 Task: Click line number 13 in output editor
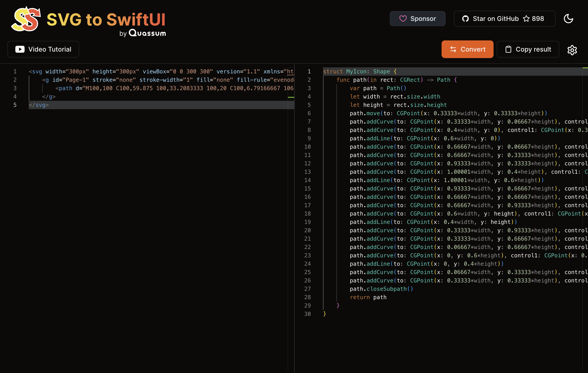pos(307,172)
